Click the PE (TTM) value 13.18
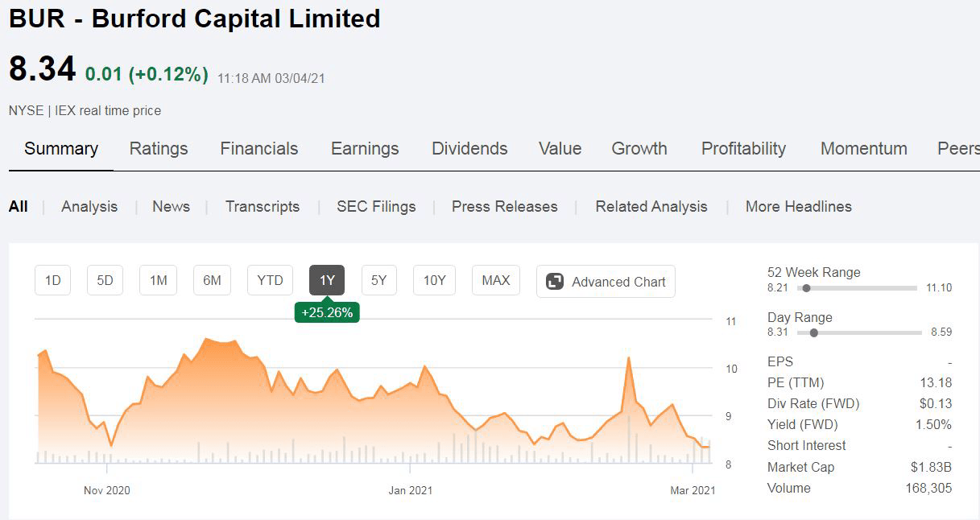Viewport: 980px width, 520px height. 936,382
